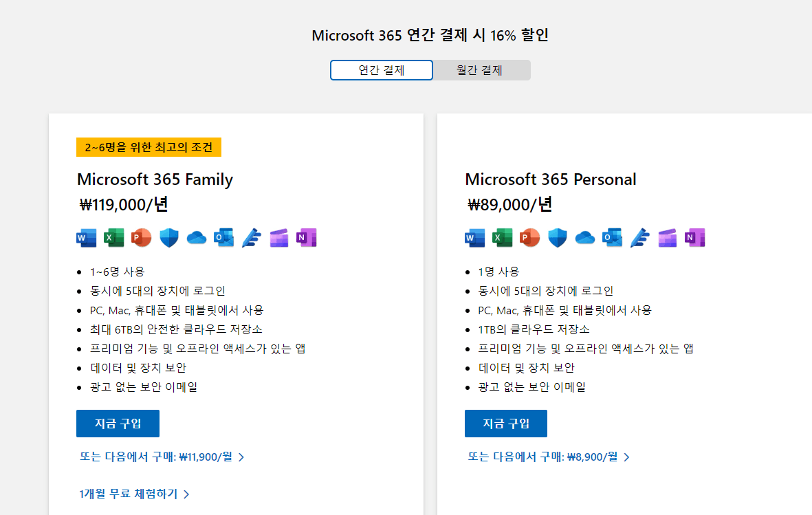Click the OneNote icon under Personal plan
The width and height of the screenshot is (812, 515).
(x=694, y=238)
